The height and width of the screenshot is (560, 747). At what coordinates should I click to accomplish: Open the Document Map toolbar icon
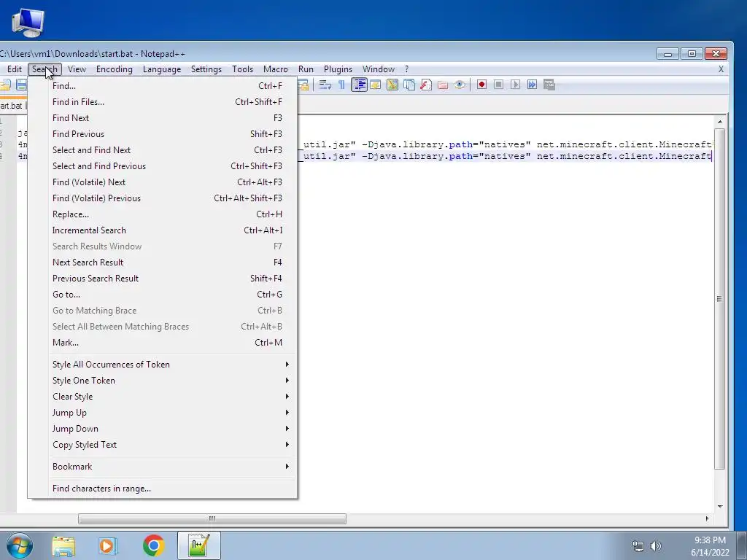pos(392,85)
